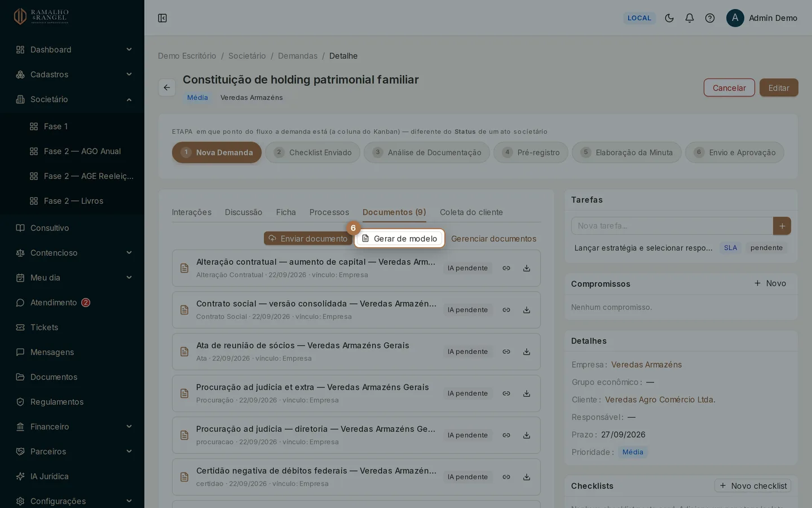The width and height of the screenshot is (812, 508).
Task: Expand the Cadastros menu chevron
Action: (129, 75)
